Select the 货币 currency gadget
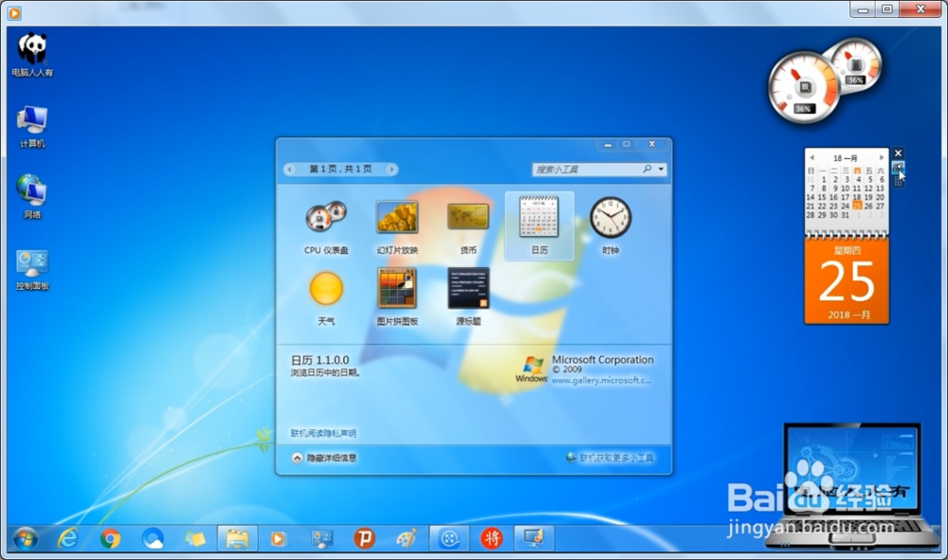The image size is (948, 560). [x=468, y=227]
